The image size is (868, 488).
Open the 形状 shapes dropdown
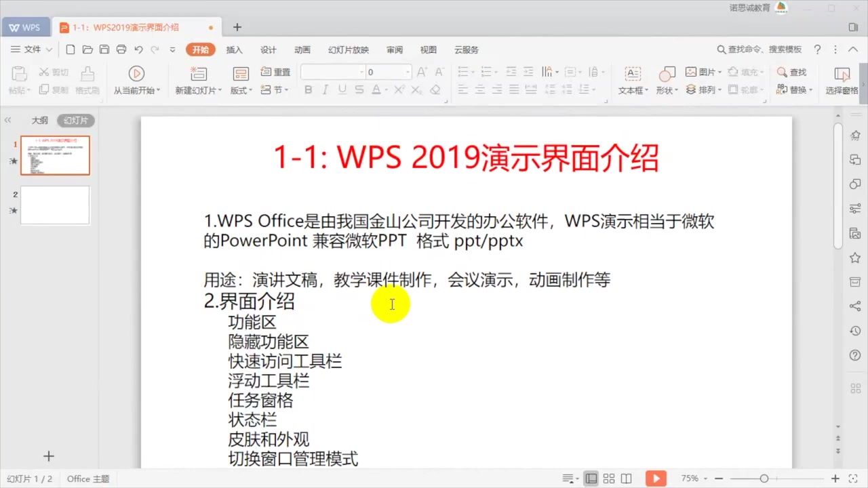click(x=667, y=90)
